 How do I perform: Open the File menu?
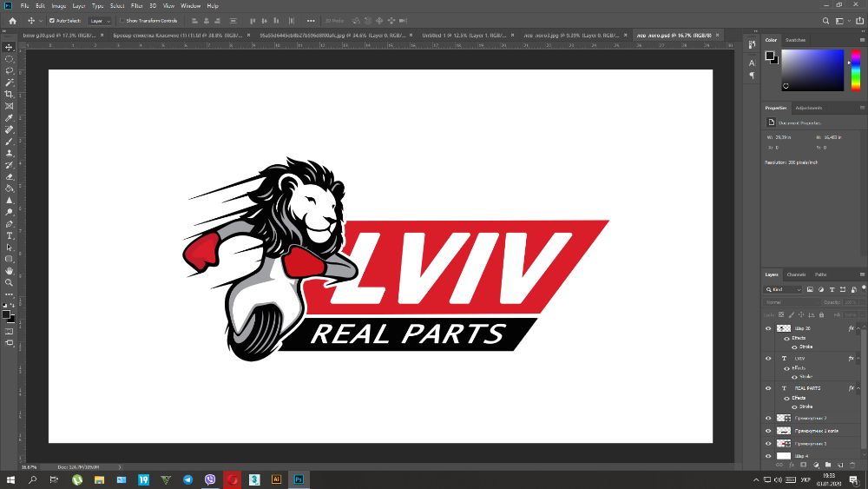coord(24,5)
